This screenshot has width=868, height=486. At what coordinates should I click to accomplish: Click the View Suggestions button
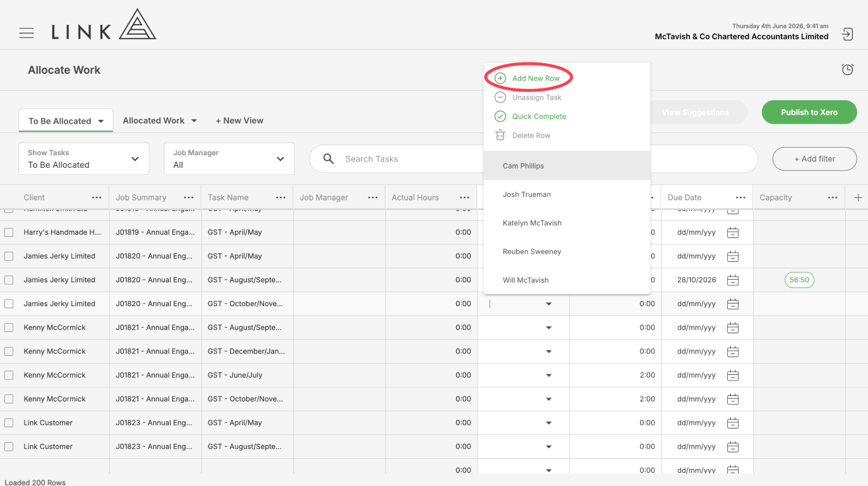pyautogui.click(x=695, y=112)
